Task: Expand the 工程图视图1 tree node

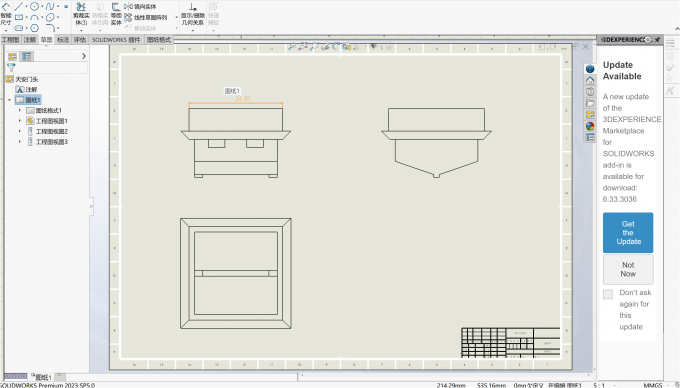Action: [20, 121]
